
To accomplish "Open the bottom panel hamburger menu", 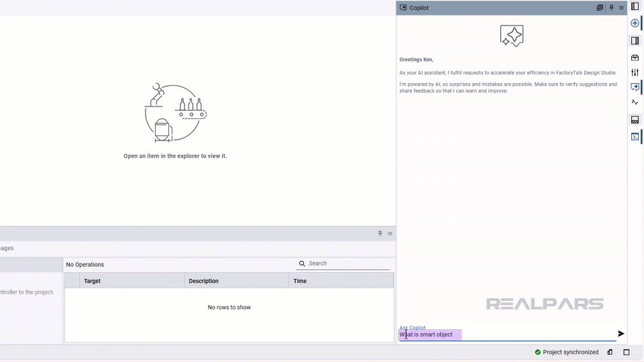I will 390,233.
